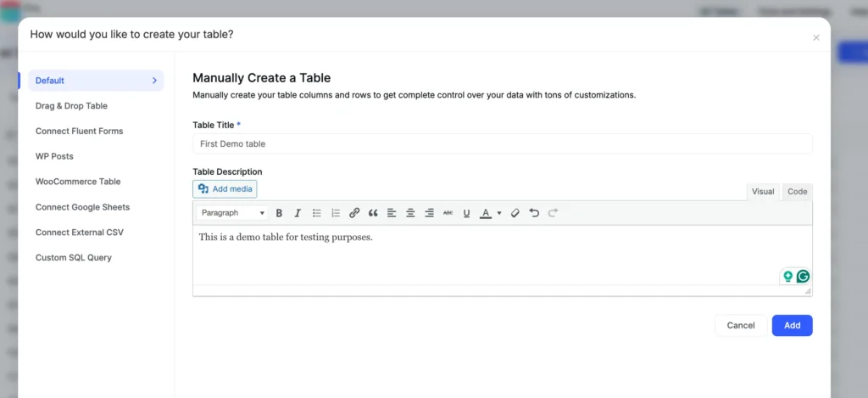Align description text right
The image size is (868, 398).
429,213
